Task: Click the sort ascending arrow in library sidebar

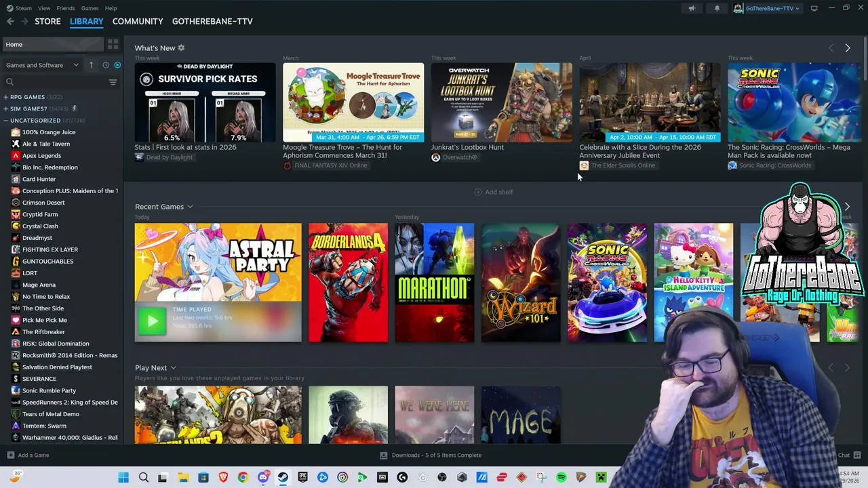Action: click(x=91, y=65)
